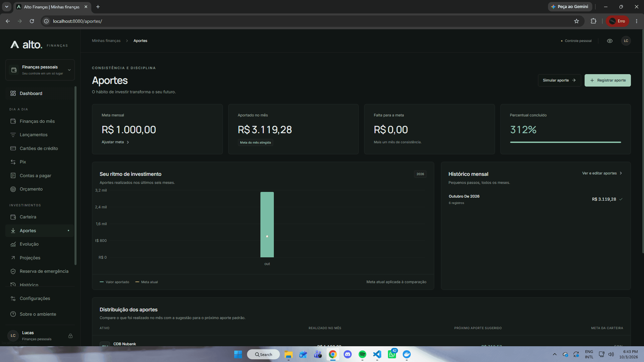
Task: Open the Dashboard sidebar item
Action: [x=40, y=93]
